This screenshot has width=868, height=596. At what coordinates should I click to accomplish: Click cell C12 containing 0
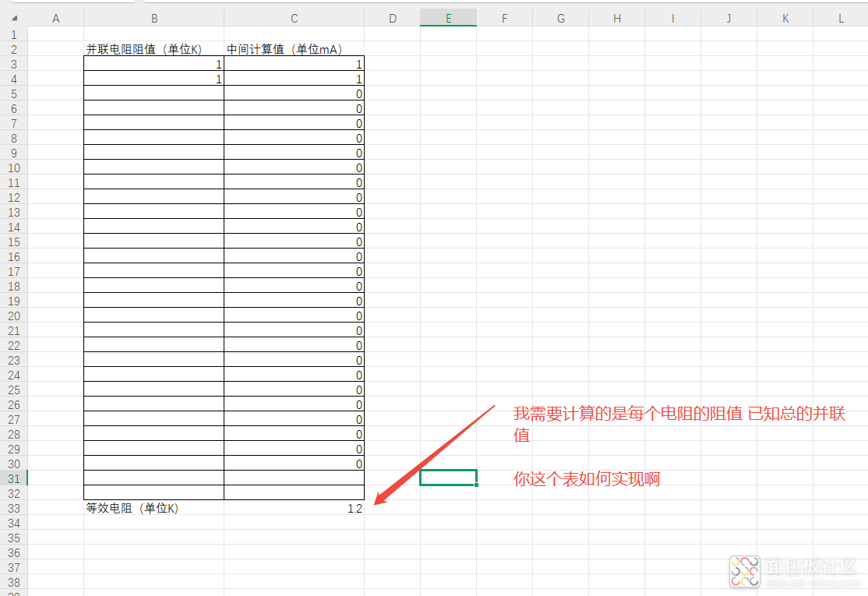[x=294, y=197]
